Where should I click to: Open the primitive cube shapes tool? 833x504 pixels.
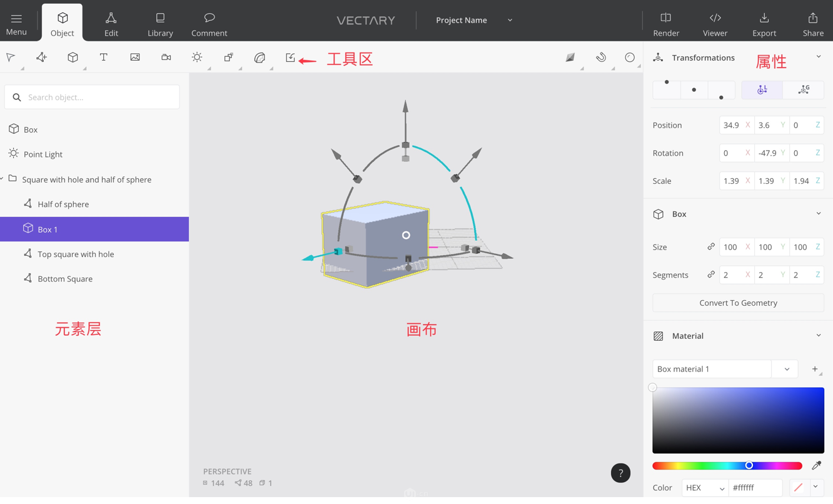(x=73, y=58)
